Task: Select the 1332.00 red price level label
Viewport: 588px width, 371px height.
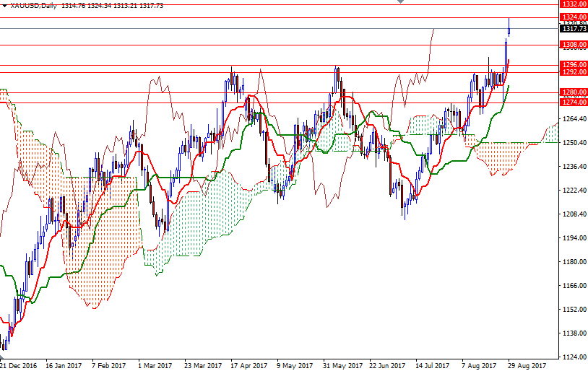Action: 573,4
